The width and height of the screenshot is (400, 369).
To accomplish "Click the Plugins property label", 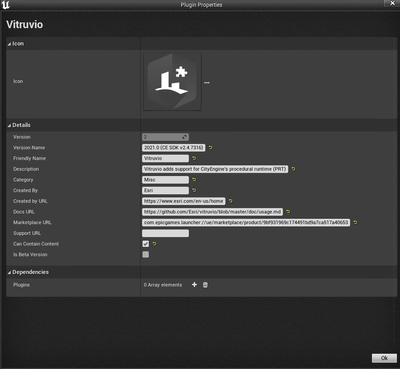I will 21,285.
